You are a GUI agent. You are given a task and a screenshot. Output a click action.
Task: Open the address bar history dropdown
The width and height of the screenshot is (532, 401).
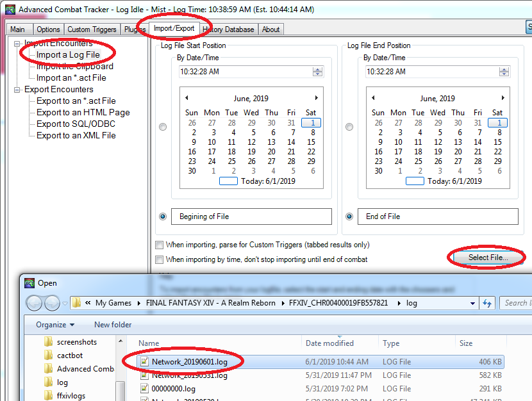[472, 304]
